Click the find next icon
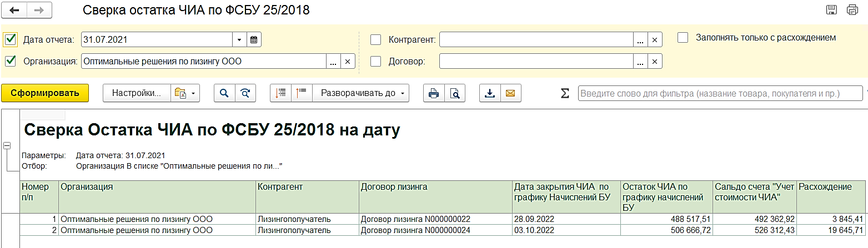 (x=245, y=93)
